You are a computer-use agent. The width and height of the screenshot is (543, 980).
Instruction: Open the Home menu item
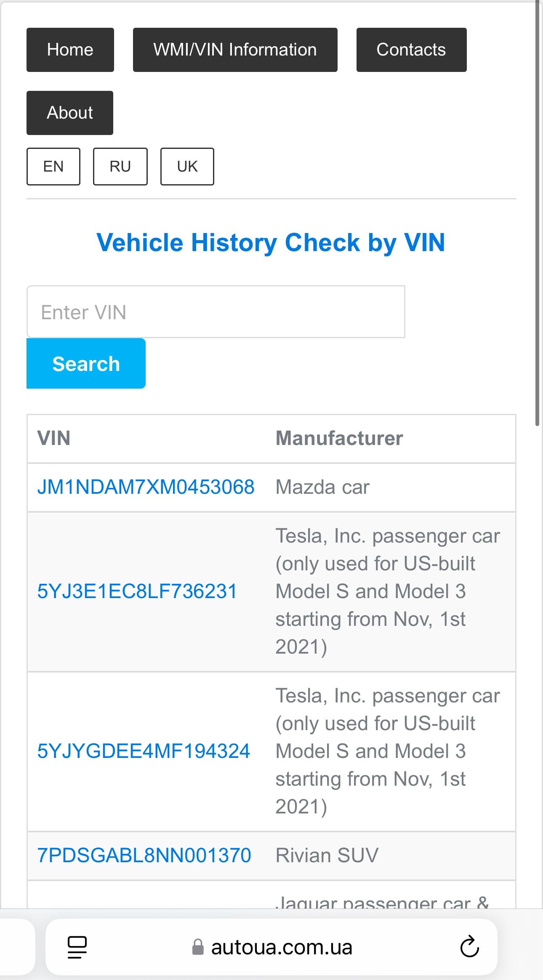click(70, 50)
